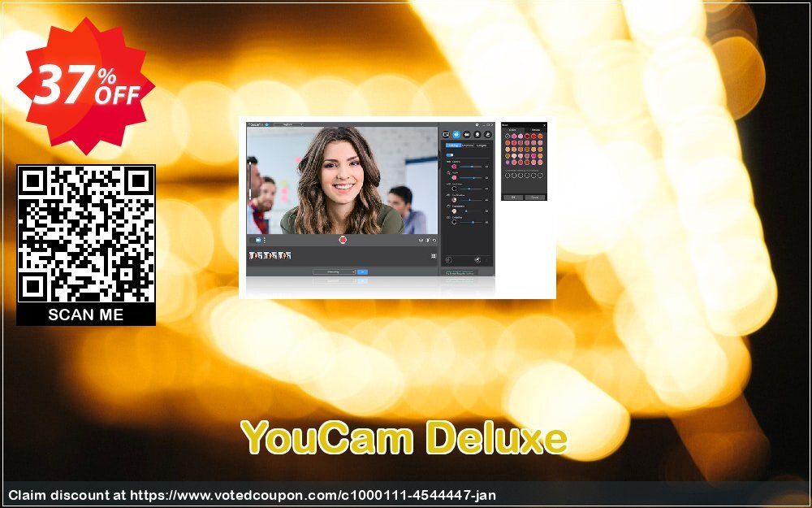Open the black eye liner color swatch
This screenshot has width=812, height=508.
pos(454,189)
